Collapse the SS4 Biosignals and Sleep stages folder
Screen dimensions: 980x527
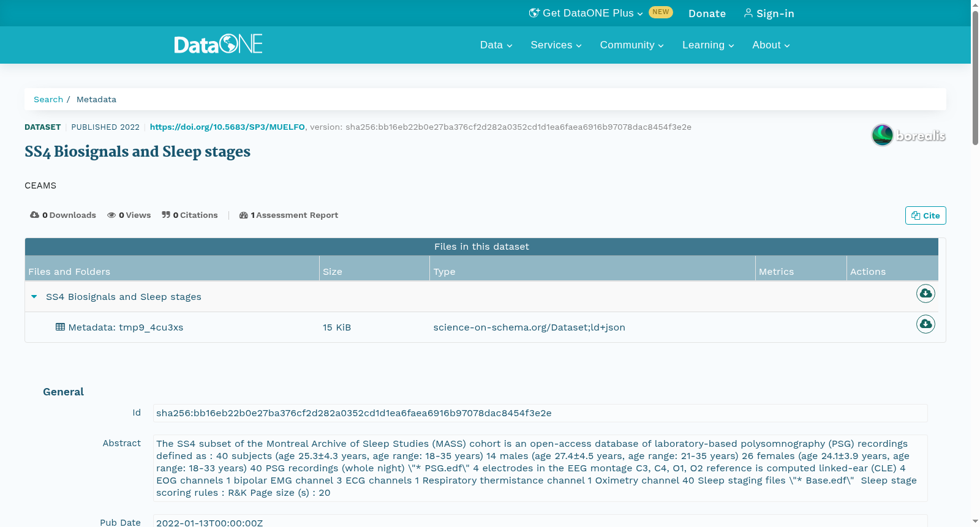pyautogui.click(x=34, y=296)
